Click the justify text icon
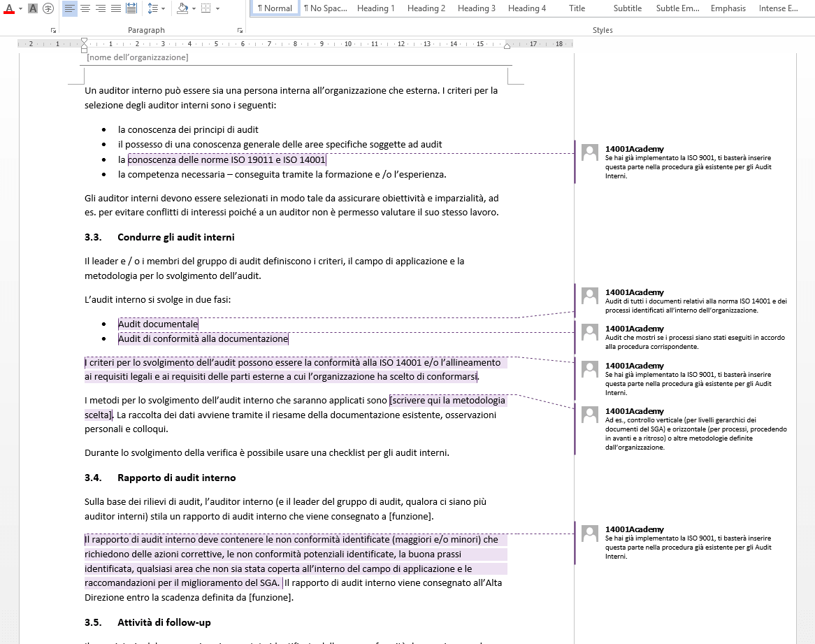 [x=116, y=8]
